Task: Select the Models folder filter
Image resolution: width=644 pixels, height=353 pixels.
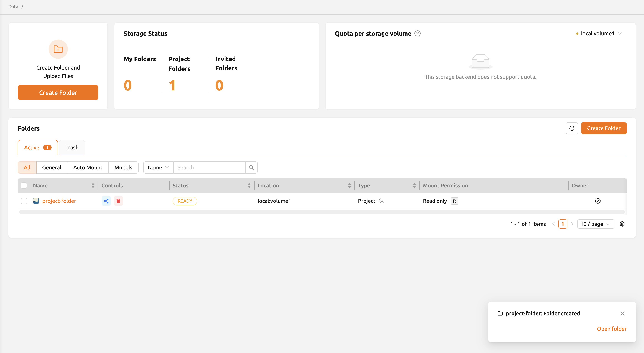Action: tap(123, 167)
